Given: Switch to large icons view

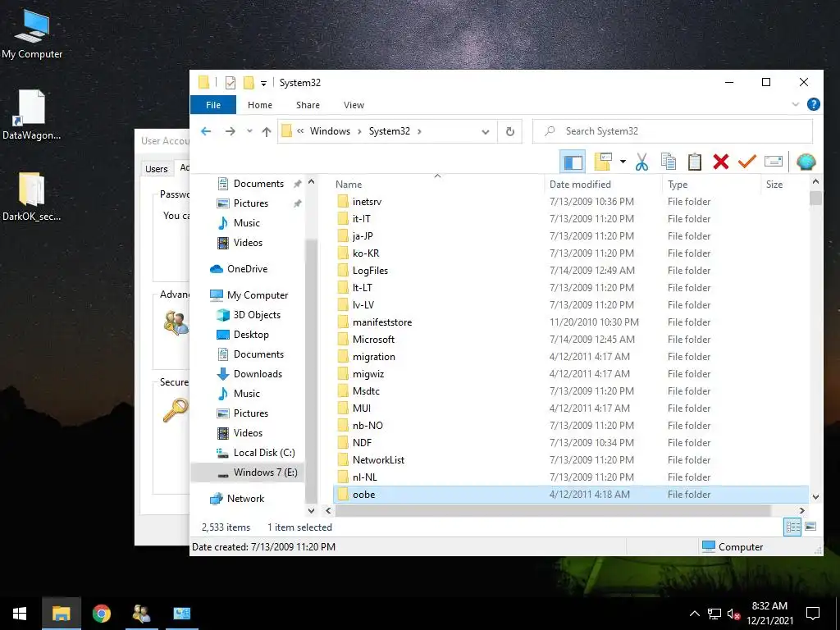Looking at the screenshot, I should [x=810, y=527].
